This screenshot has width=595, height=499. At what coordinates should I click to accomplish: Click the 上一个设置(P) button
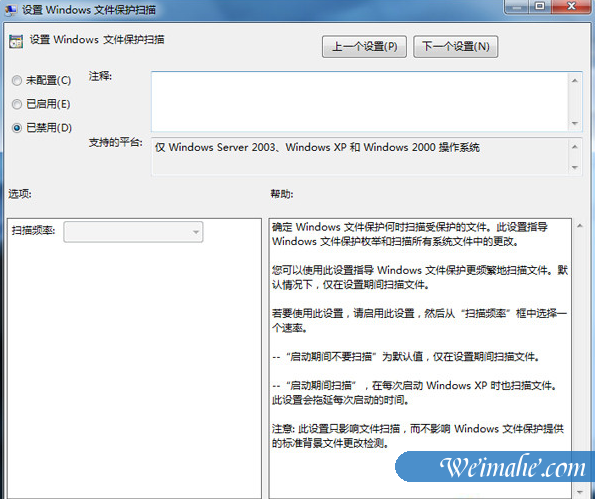pos(364,47)
